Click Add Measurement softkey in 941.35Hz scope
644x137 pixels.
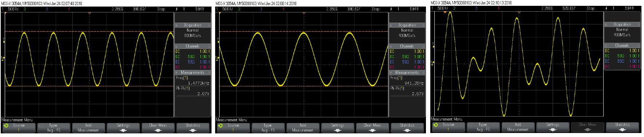303,128
